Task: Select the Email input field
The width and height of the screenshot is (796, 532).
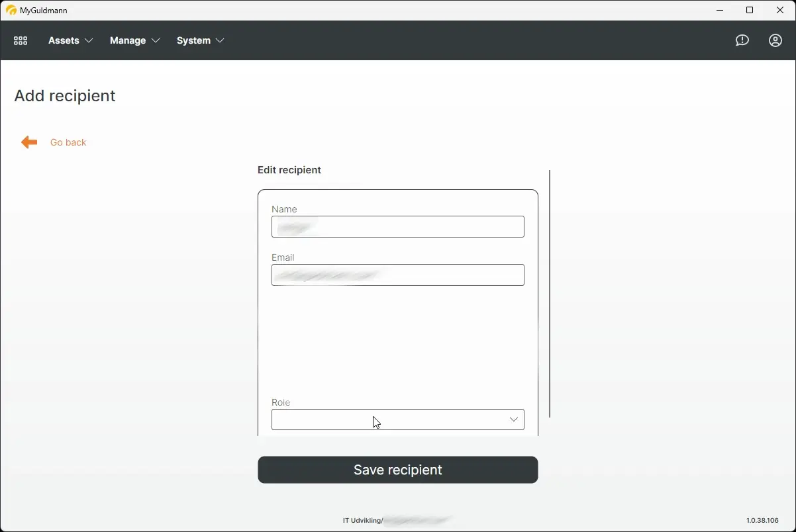Action: (397, 275)
